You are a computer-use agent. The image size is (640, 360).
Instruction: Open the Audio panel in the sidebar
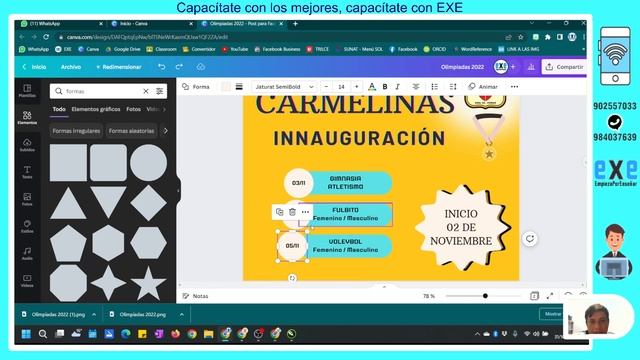tap(27, 253)
